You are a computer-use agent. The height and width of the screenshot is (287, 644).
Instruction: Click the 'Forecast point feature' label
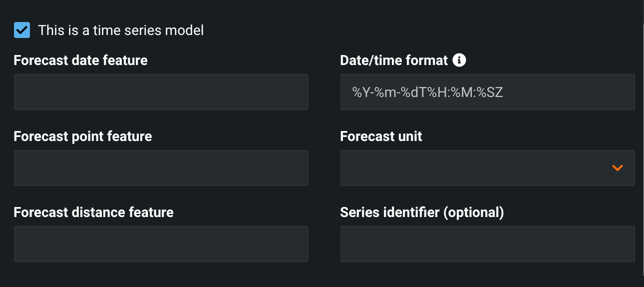tap(83, 136)
